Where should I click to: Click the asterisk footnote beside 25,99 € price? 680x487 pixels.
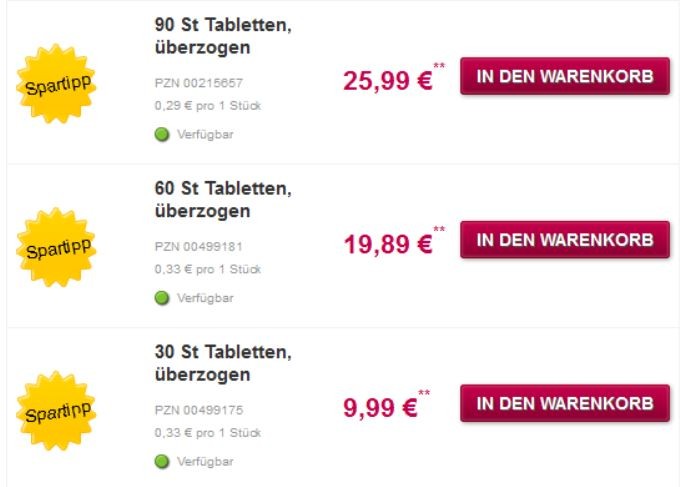439,66
